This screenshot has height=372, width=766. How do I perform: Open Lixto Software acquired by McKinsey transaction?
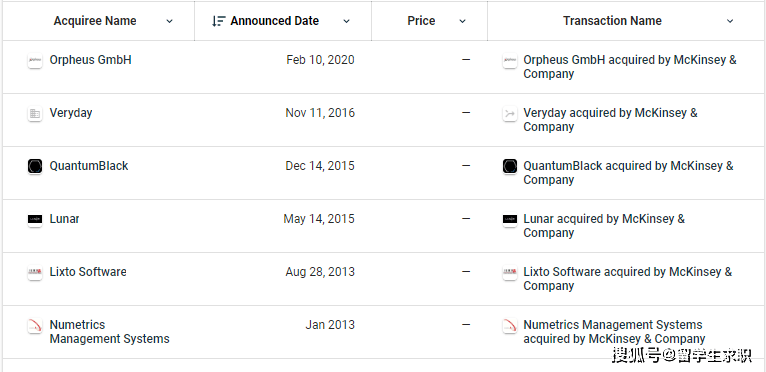pyautogui.click(x=628, y=279)
